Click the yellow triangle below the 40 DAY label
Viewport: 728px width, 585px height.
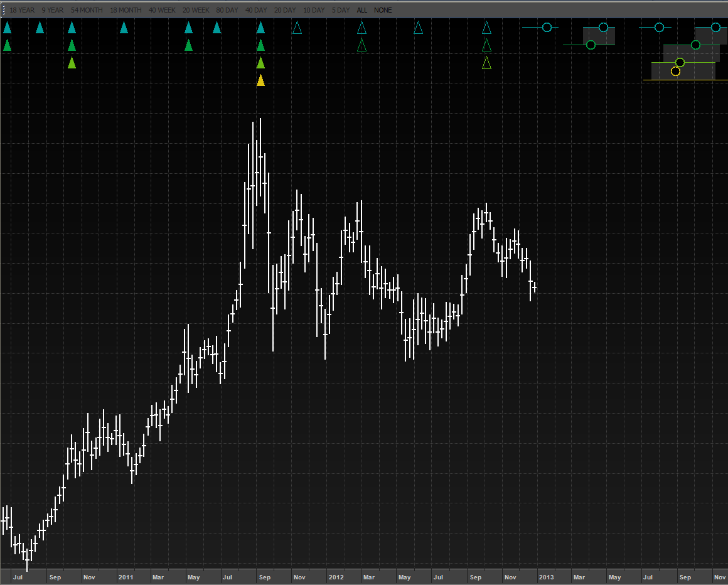point(260,80)
